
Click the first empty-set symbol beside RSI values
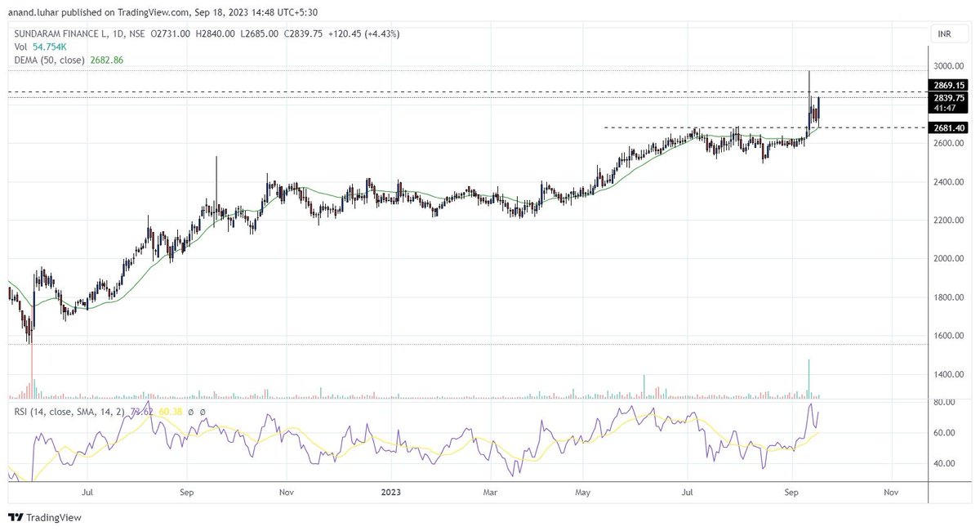click(x=191, y=411)
